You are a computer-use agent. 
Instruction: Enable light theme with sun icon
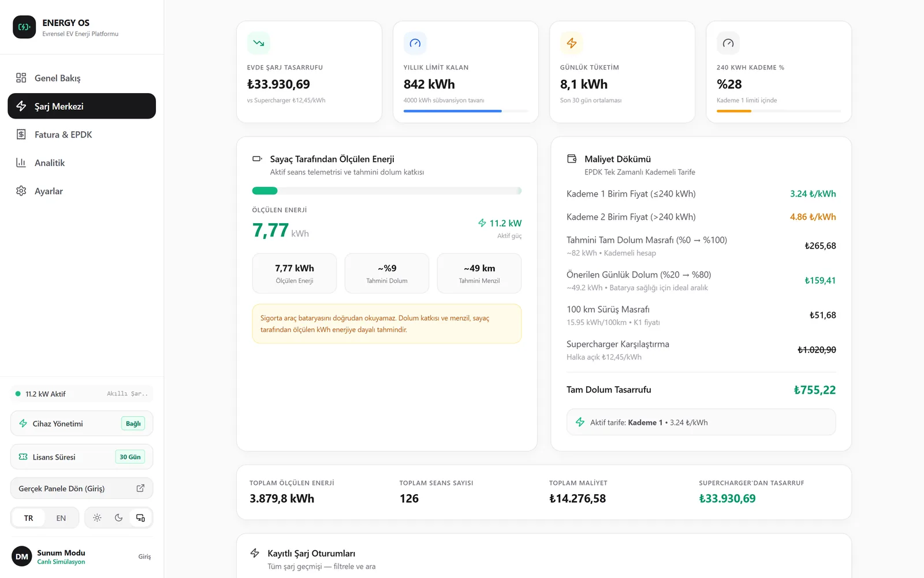click(97, 518)
